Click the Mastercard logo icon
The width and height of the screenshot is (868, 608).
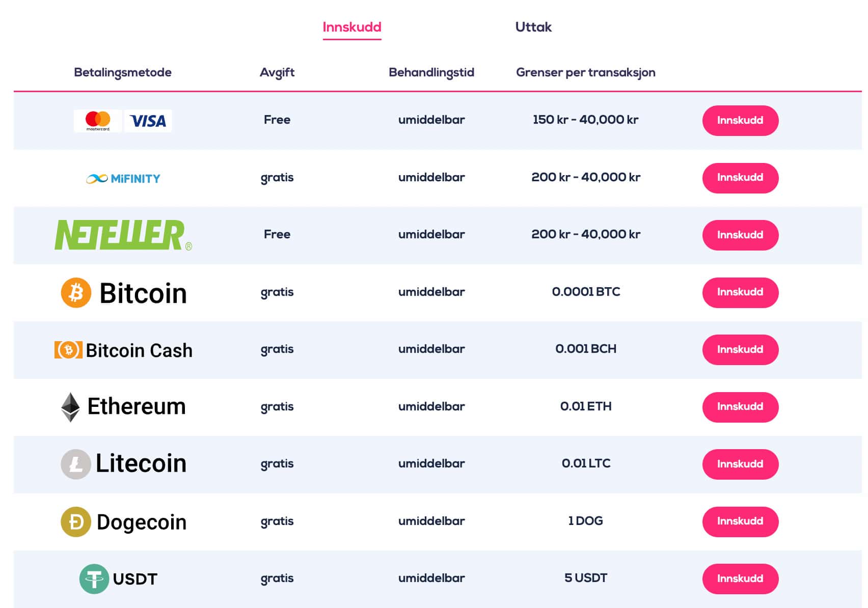click(x=98, y=121)
